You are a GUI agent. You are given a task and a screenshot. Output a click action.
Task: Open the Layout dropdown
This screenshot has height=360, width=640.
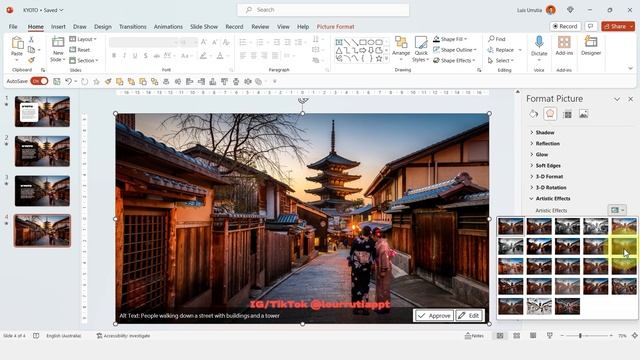coord(83,39)
